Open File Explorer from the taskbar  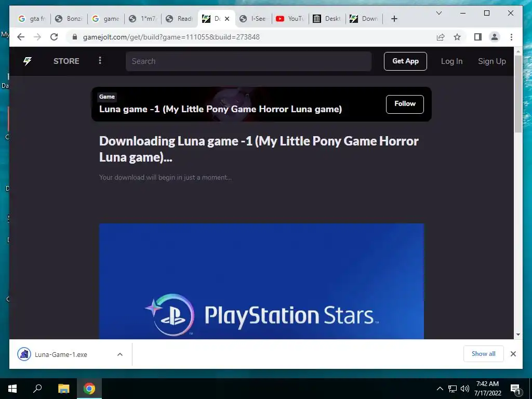63,389
